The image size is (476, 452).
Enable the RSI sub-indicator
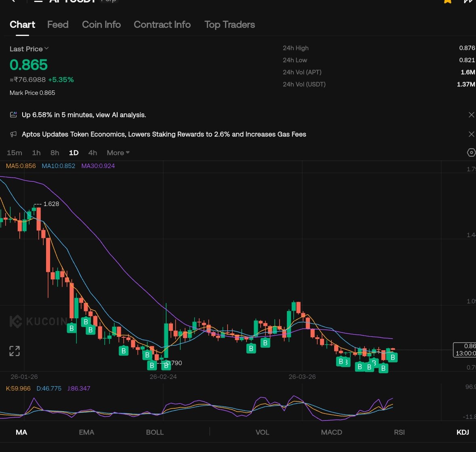(x=399, y=432)
